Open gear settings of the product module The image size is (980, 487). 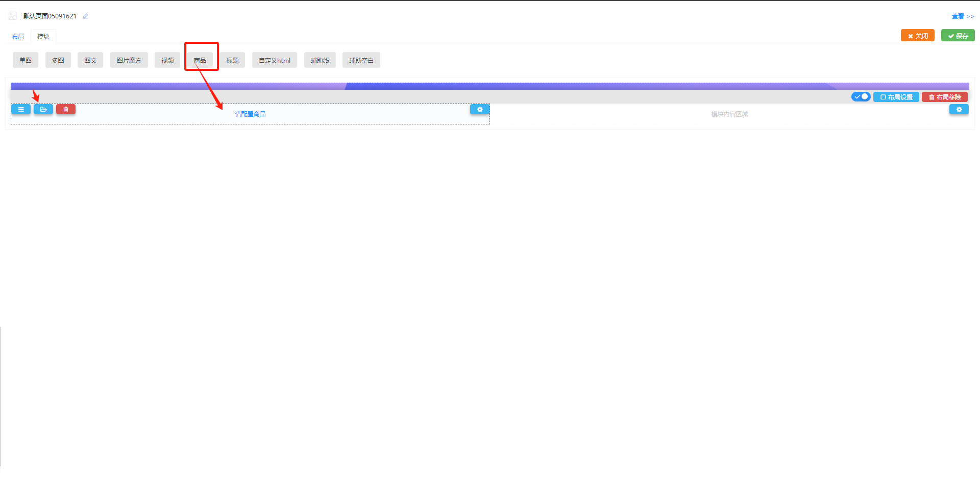pyautogui.click(x=479, y=110)
